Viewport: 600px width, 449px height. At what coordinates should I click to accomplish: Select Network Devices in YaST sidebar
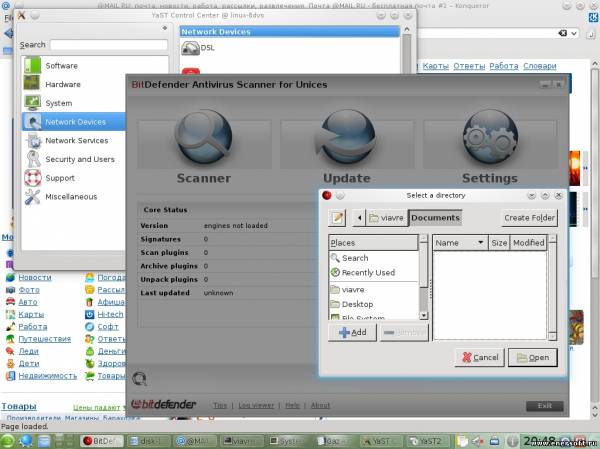click(x=73, y=122)
